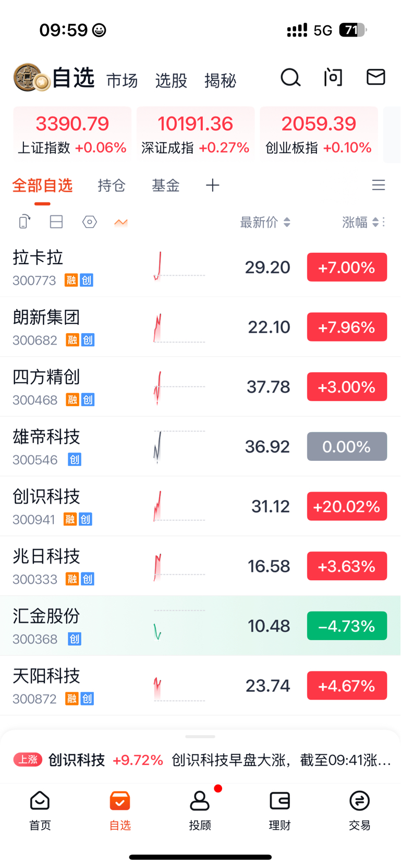The height and width of the screenshot is (868, 401).
Task: Open the search magnifier icon
Action: (290, 78)
